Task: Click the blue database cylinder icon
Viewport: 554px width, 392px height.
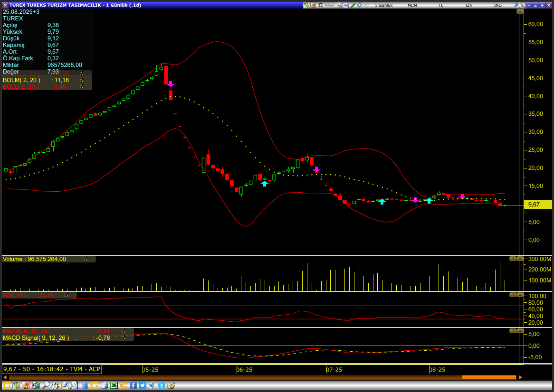Action: pos(85,386)
